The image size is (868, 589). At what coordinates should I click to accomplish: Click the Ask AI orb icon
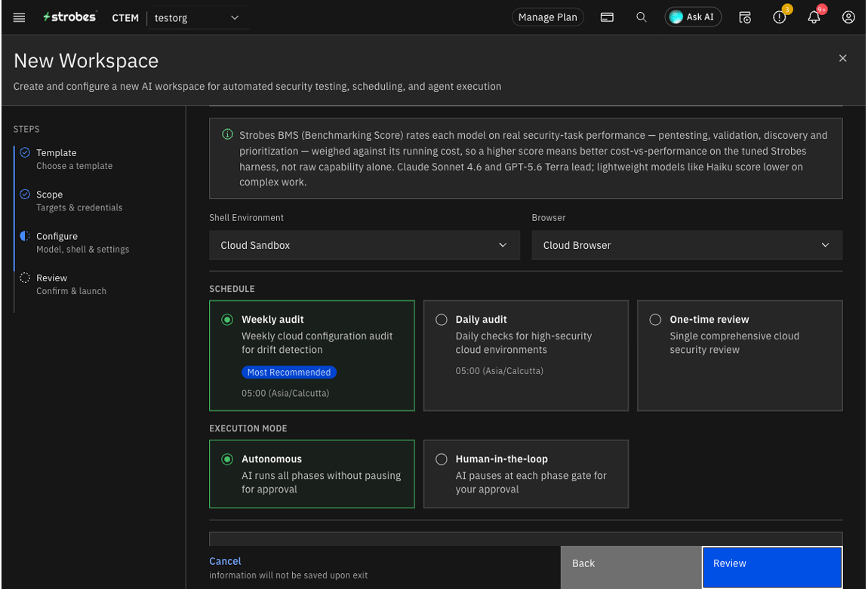click(x=676, y=17)
